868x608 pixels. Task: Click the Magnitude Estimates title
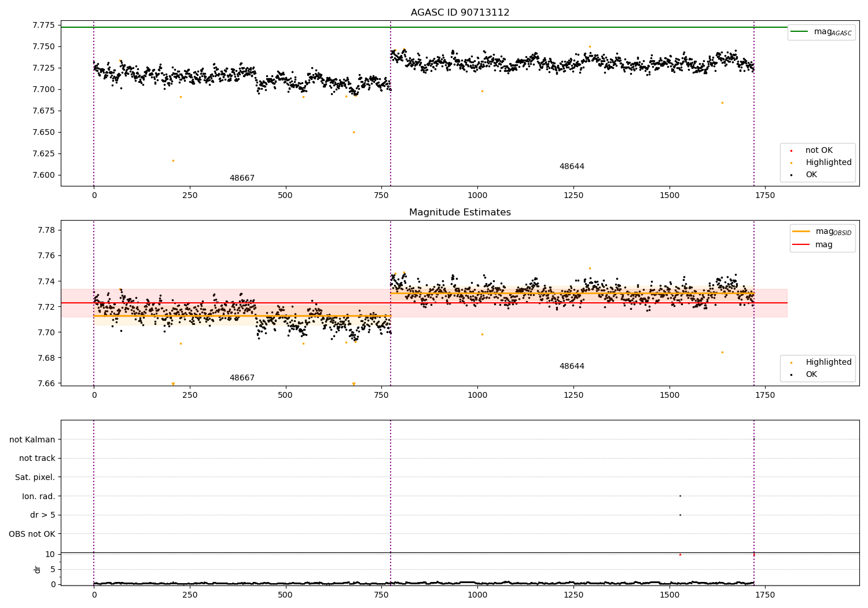(460, 213)
